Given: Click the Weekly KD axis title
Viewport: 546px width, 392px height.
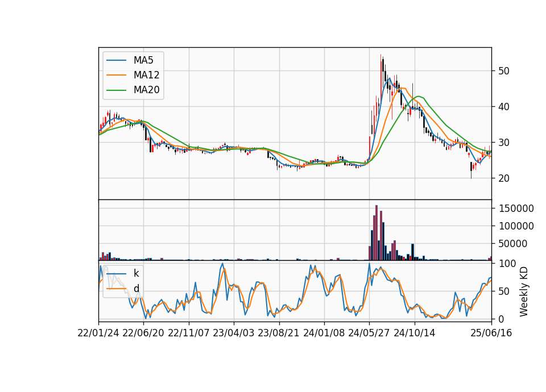Looking at the screenshot, I should (524, 292).
